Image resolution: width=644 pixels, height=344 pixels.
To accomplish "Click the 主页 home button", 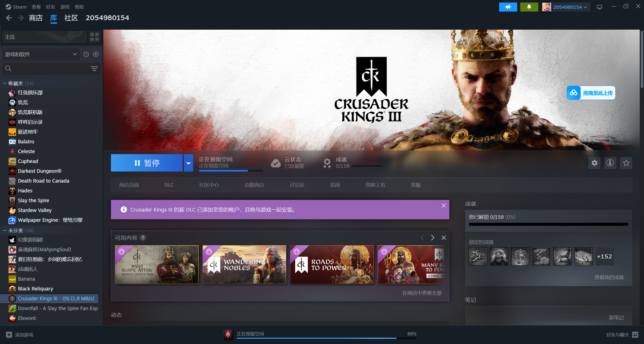I will pyautogui.click(x=45, y=37).
